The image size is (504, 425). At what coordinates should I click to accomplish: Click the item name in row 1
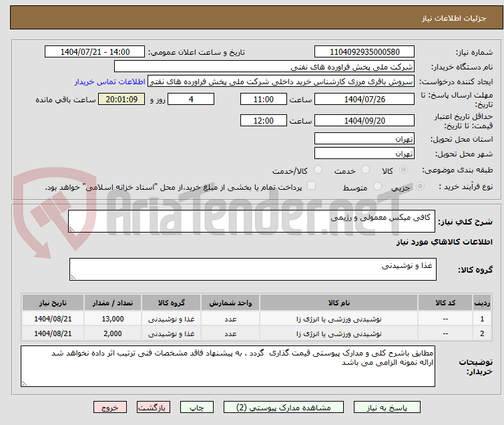pyautogui.click(x=339, y=319)
